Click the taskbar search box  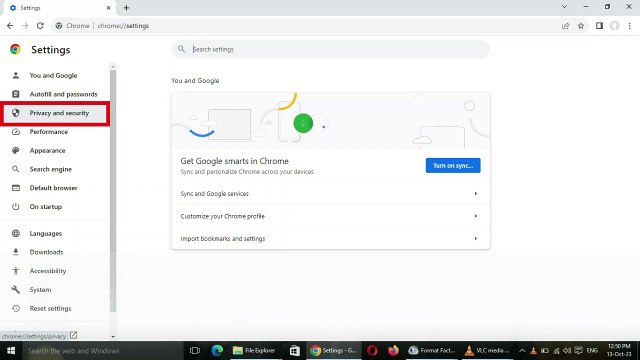(102, 351)
